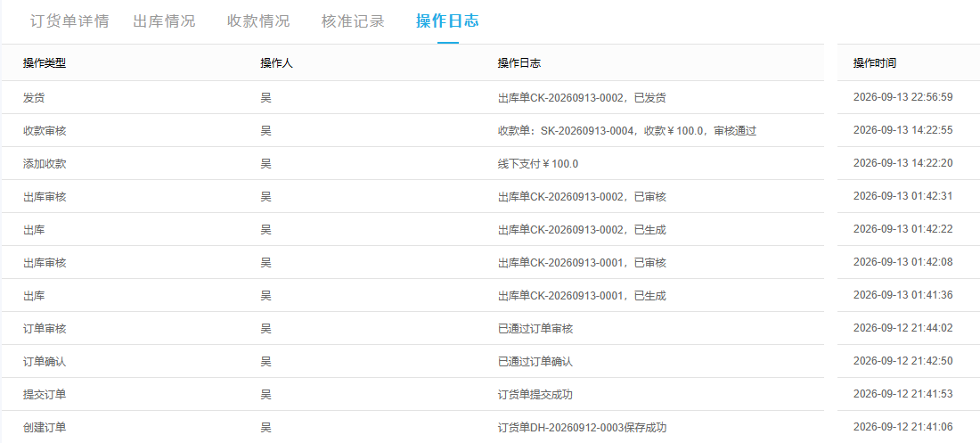
Task: Click timestamp 2026-09-13 01:42:22
Action: [902, 230]
